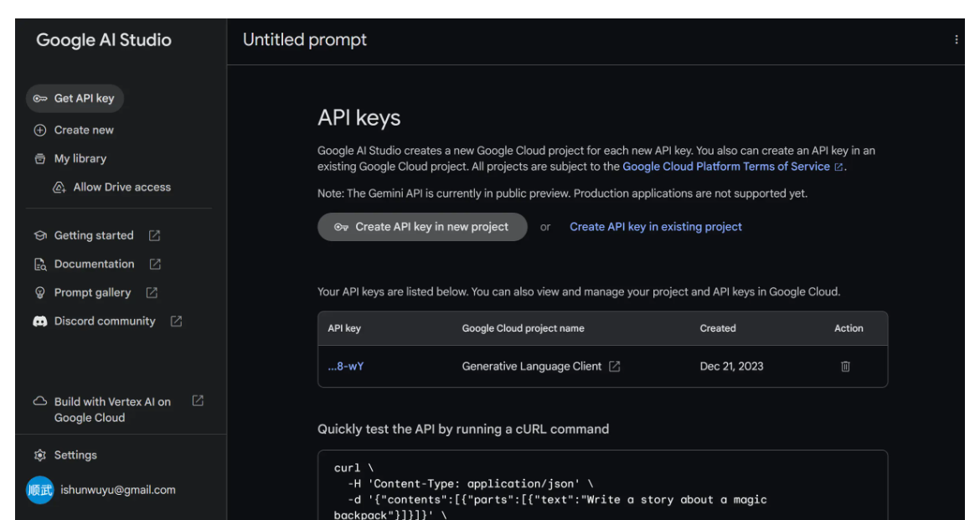Click the external link icon next to Documentation

155,265
